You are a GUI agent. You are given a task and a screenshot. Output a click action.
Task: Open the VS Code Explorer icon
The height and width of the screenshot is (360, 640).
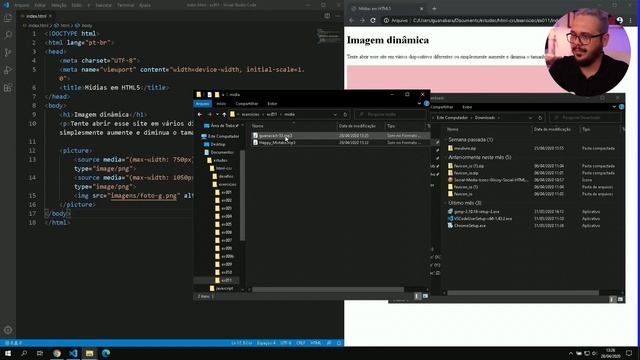click(8, 18)
